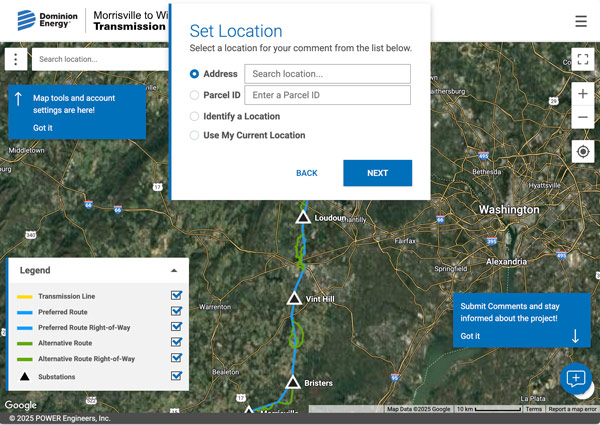Click the NEXT button
Image resolution: width=600 pixels, height=425 pixels.
(x=377, y=173)
